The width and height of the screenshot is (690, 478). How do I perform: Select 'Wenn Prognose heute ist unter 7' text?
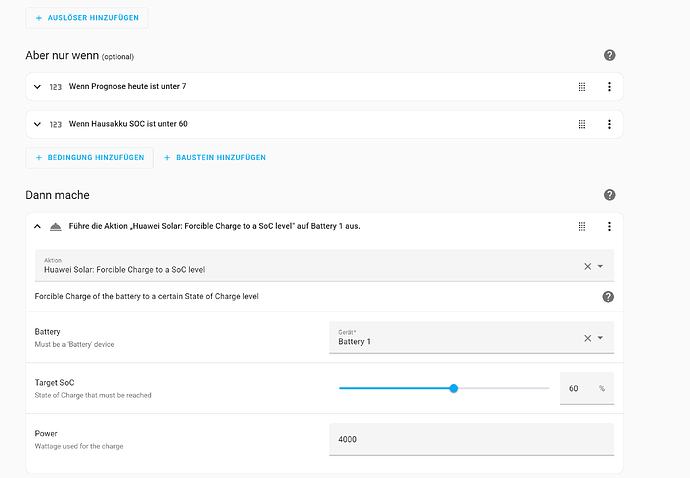[127, 86]
